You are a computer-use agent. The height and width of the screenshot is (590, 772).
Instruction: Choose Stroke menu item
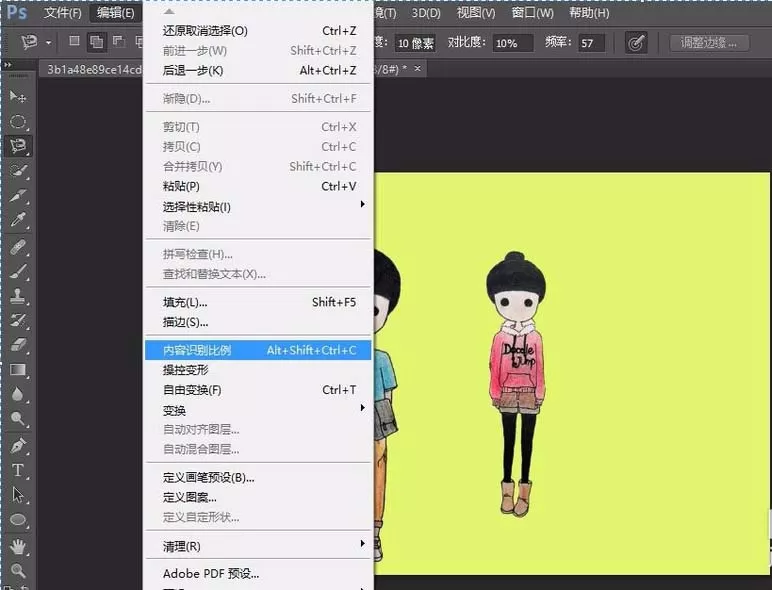[258, 322]
